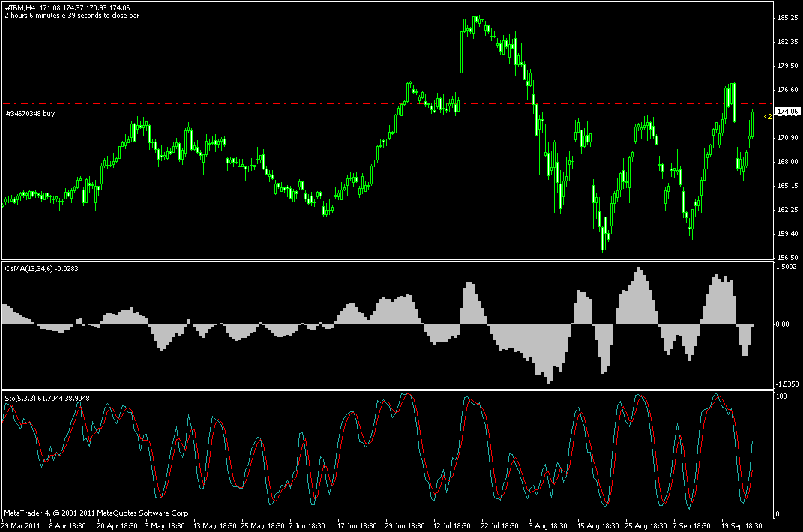Click the '17 Jun 18:30' time label
Viewport: 803px width, 532px height.
[357, 526]
